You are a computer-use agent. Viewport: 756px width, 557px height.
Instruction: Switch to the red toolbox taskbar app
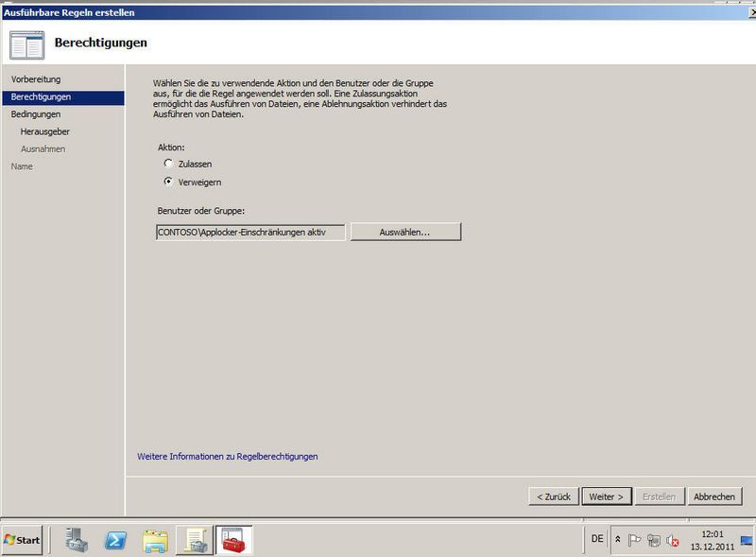pos(233,540)
